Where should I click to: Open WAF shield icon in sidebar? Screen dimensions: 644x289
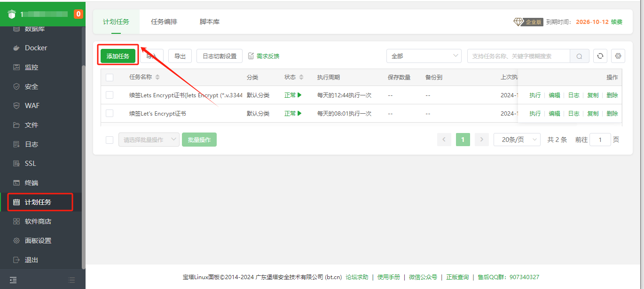[16, 106]
